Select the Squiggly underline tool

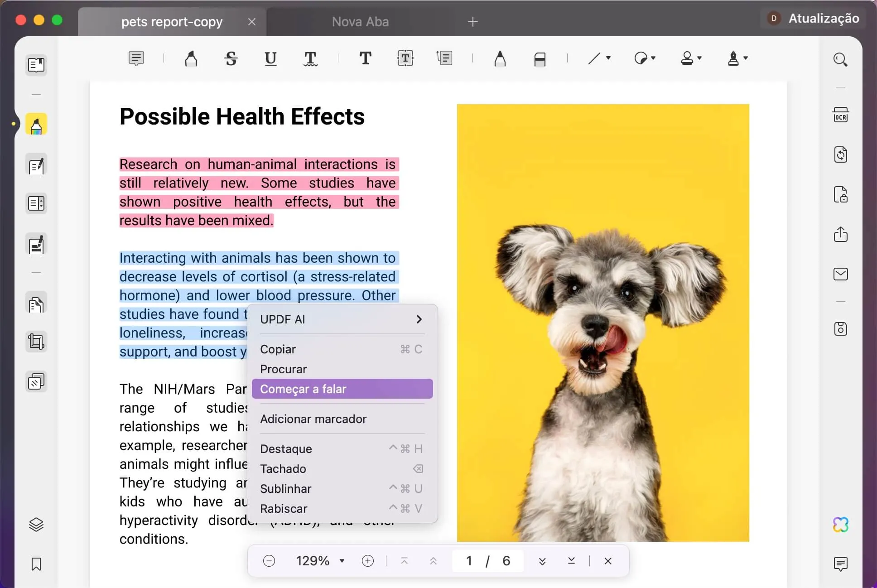(310, 58)
